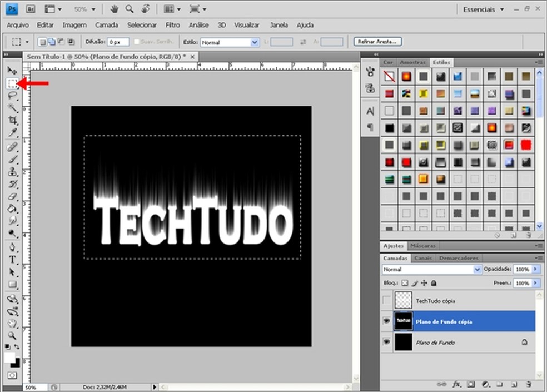Click the Refinar Aresta button
Viewport: 547px width, 392px height.
pos(378,42)
